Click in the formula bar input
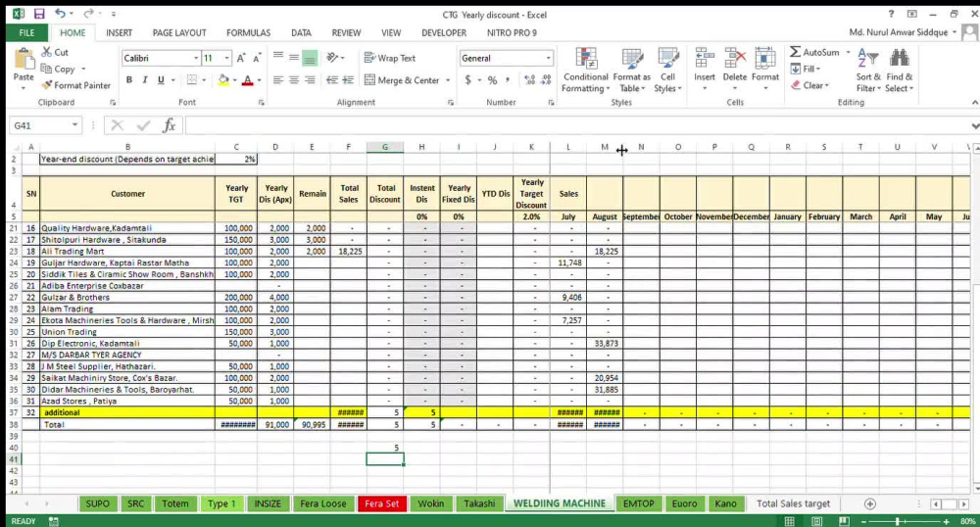980x527 pixels. 578,125
